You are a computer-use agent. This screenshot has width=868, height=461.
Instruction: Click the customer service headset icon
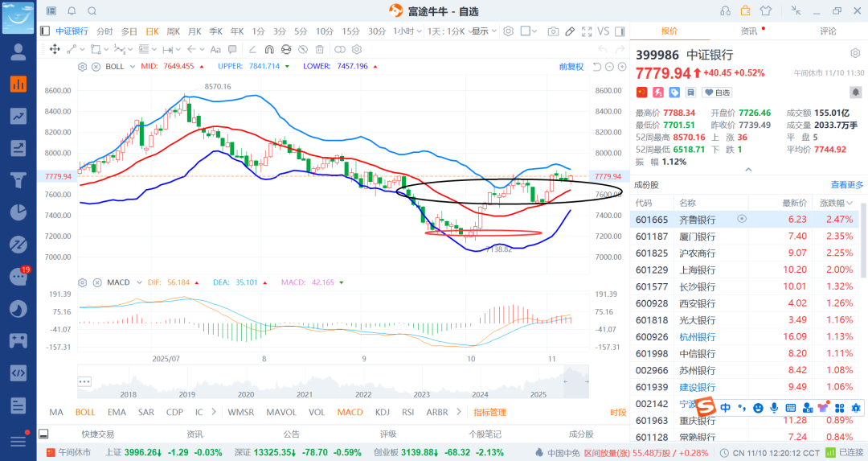(x=725, y=10)
